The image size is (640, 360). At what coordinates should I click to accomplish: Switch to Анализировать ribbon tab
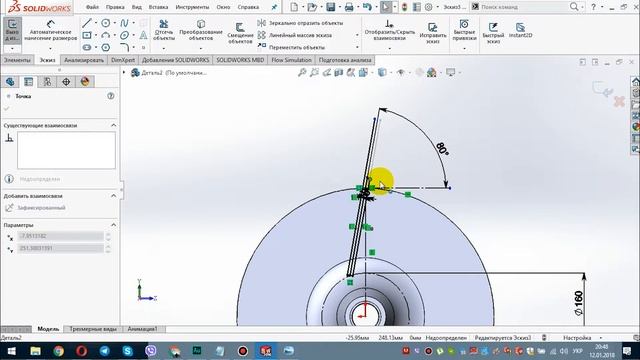(84, 60)
